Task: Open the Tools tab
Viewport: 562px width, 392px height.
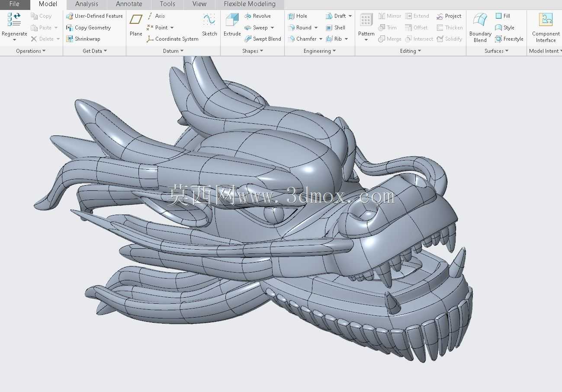Action: pos(167,4)
